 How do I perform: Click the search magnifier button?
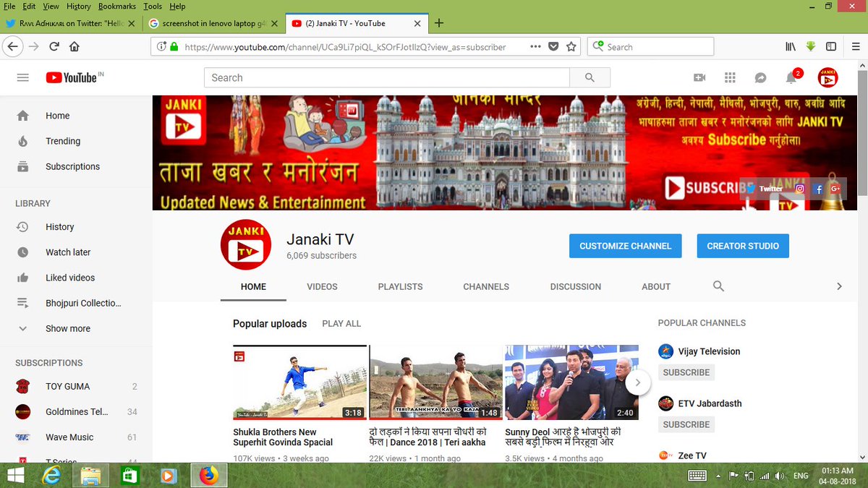[590, 77]
